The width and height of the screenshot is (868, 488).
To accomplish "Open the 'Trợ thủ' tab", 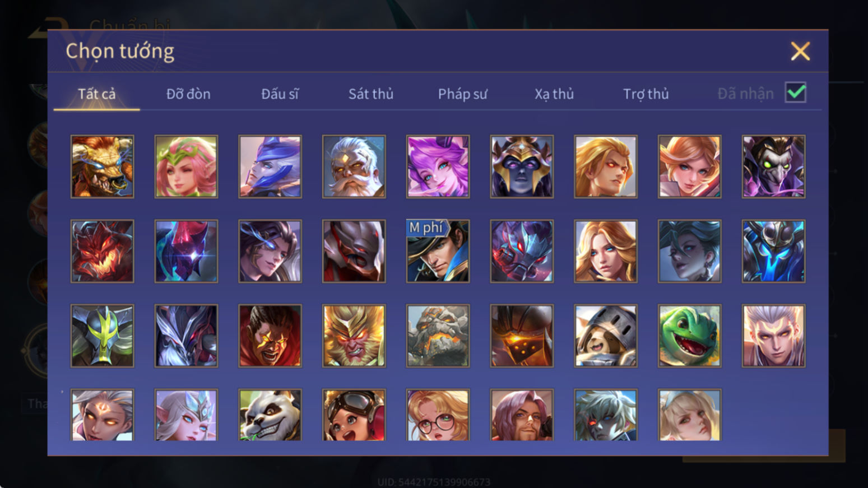I will 646,94.
